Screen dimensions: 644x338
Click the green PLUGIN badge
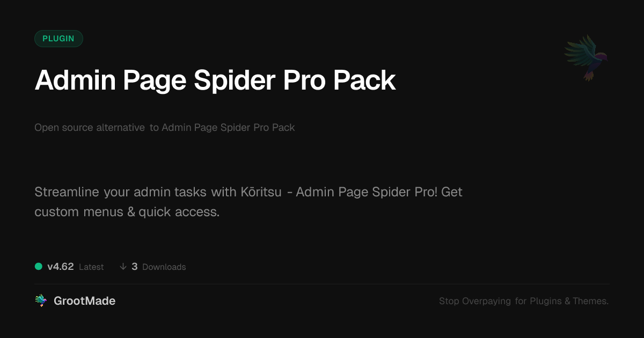point(58,39)
